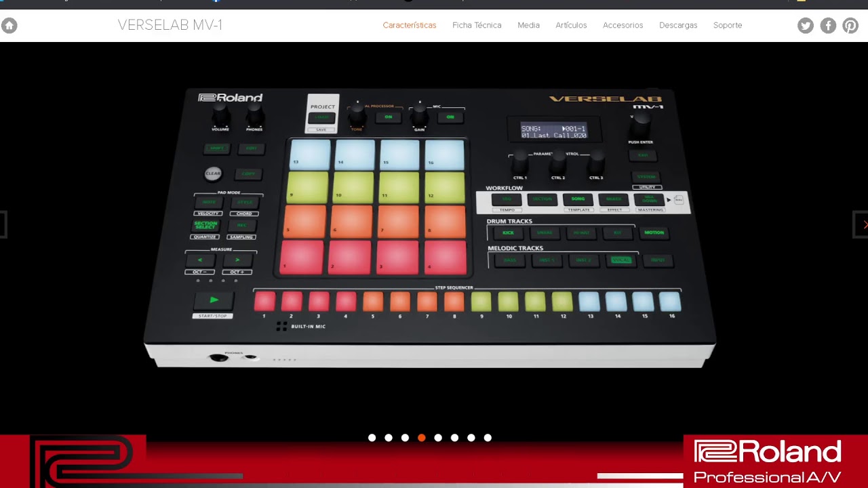Select the seventh carousel dot
Viewport: 868px width, 488px height.
pyautogui.click(x=471, y=438)
